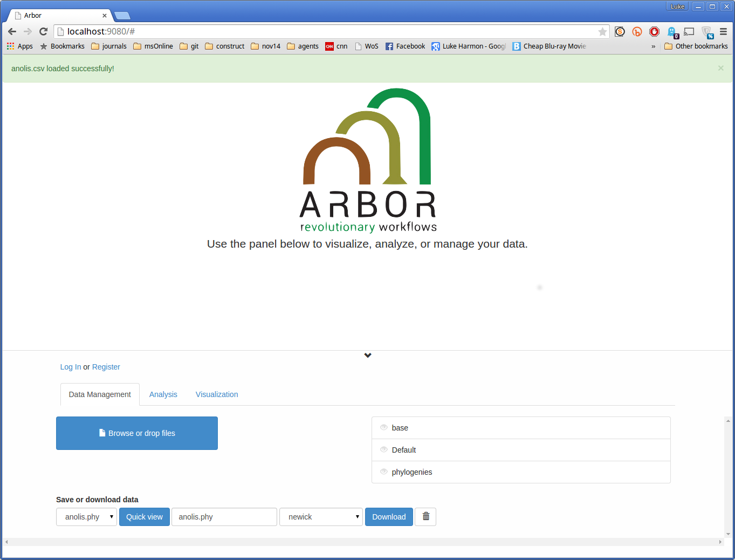The width and height of the screenshot is (735, 560).
Task: Open the msOnline bookmark folder
Action: (x=153, y=46)
